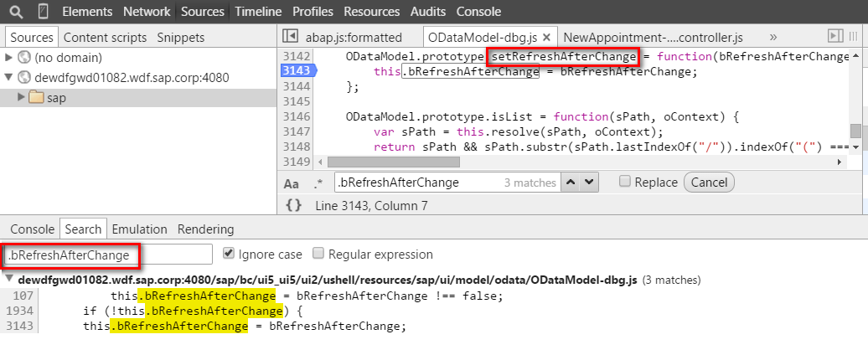This screenshot has height=355, width=868.
Task: Open the Profiles panel
Action: tap(313, 12)
